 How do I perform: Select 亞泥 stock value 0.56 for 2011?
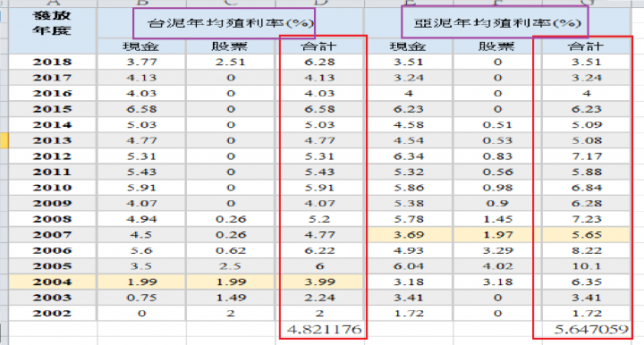pyautogui.click(x=497, y=172)
